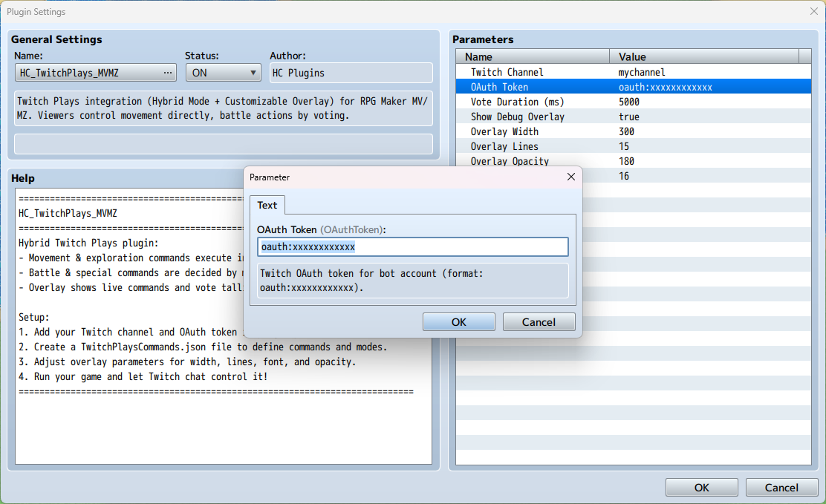Confirm the Parameter dialog with OK
The image size is (826, 504).
click(459, 322)
